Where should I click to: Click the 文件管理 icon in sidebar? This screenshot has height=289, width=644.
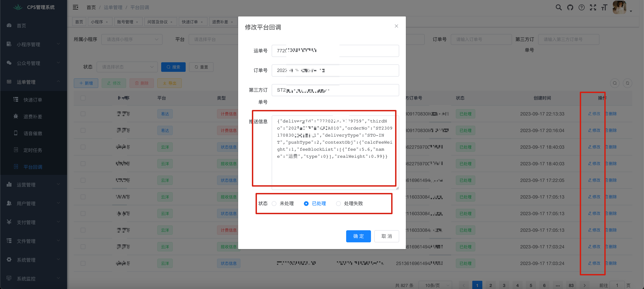(9, 240)
